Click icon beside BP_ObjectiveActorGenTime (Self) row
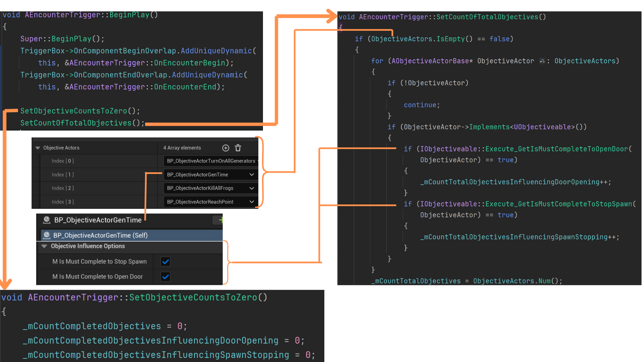The width and height of the screenshot is (644, 362). (47, 235)
